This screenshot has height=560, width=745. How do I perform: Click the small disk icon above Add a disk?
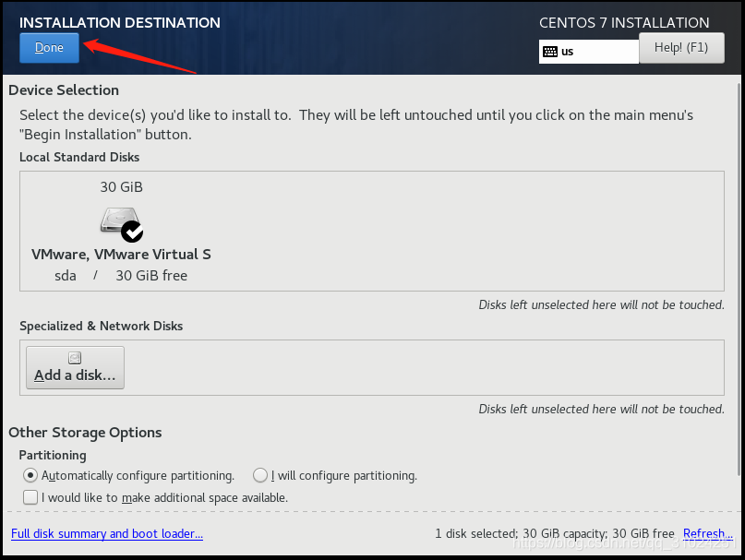coord(75,358)
